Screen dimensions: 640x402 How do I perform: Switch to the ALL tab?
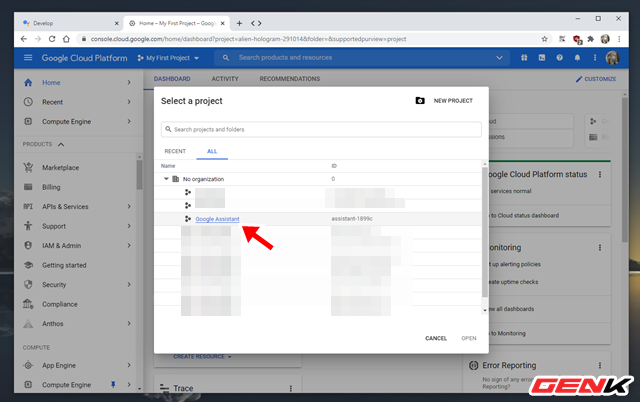point(212,151)
